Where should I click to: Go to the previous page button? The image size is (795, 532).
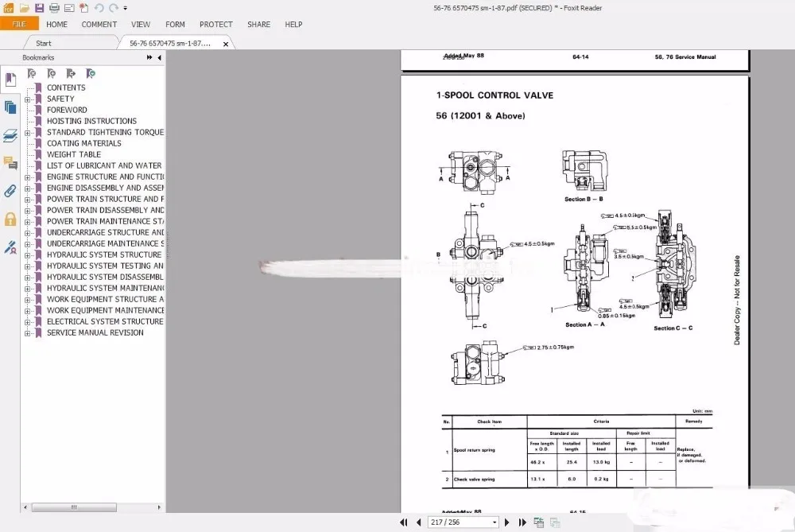418,522
